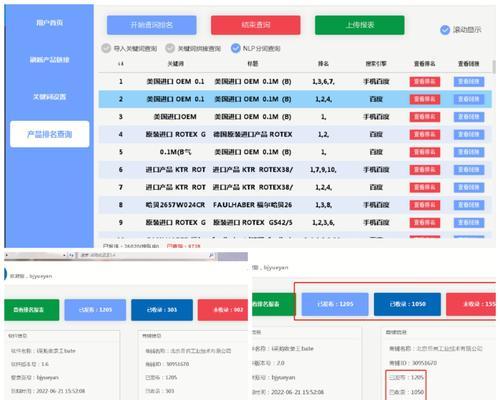Open the 刷新产品链接 sidebar item
This screenshot has width=500, height=400.
[x=49, y=60]
